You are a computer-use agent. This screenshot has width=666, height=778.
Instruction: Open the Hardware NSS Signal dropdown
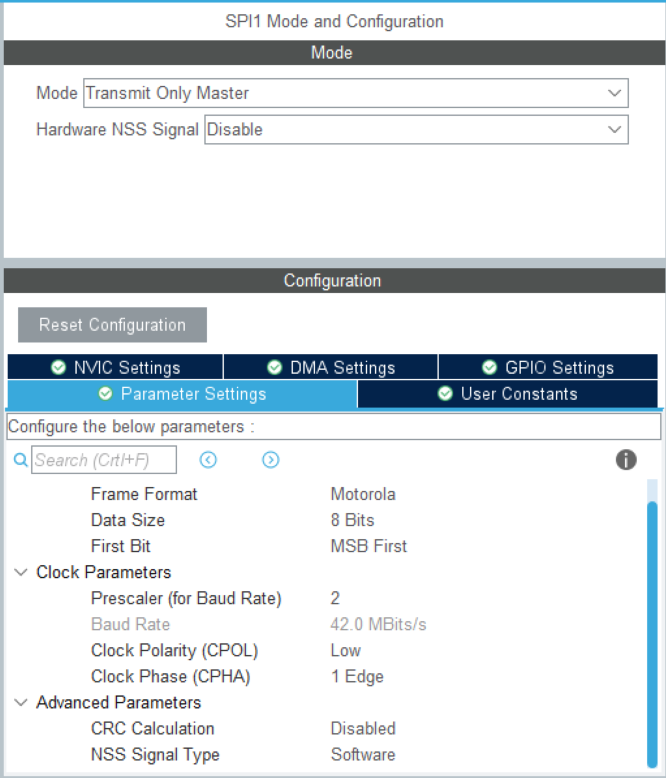[x=416, y=129]
